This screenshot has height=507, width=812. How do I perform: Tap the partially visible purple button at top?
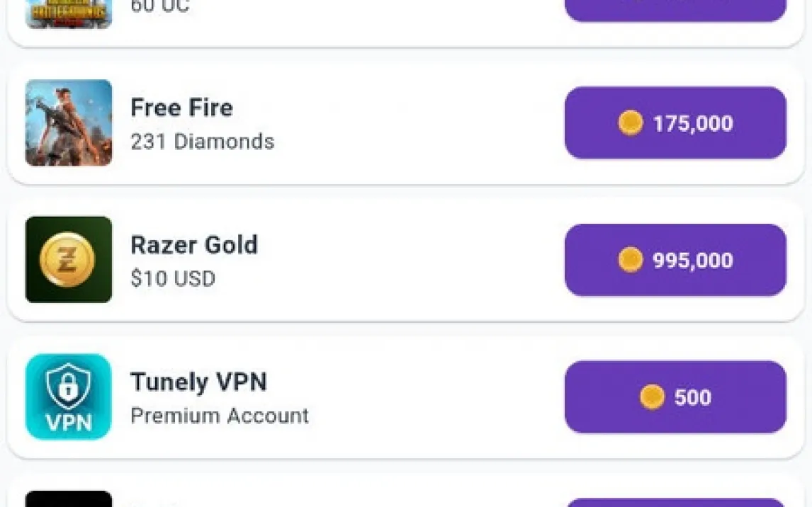(x=675, y=10)
